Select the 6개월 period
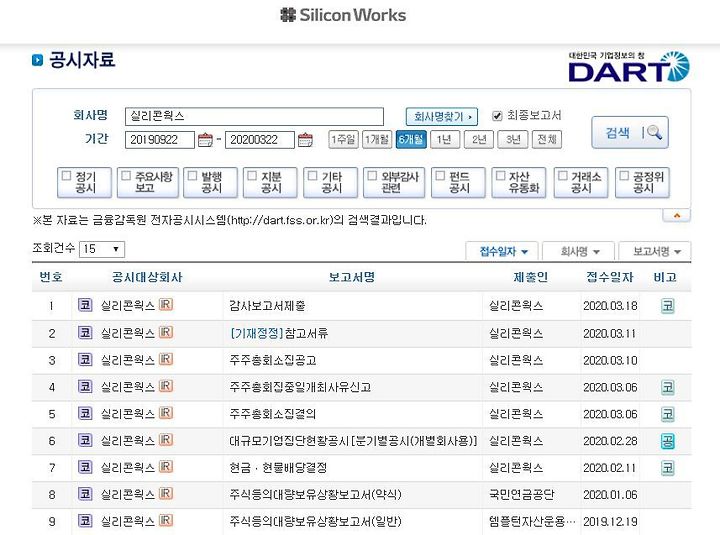Screen dimensions: 720x535 click(x=411, y=139)
